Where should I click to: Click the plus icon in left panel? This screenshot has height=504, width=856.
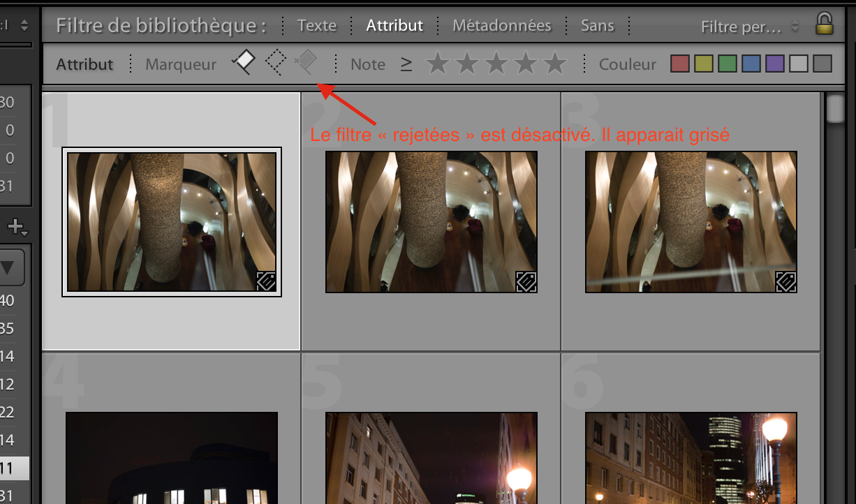pos(17,227)
